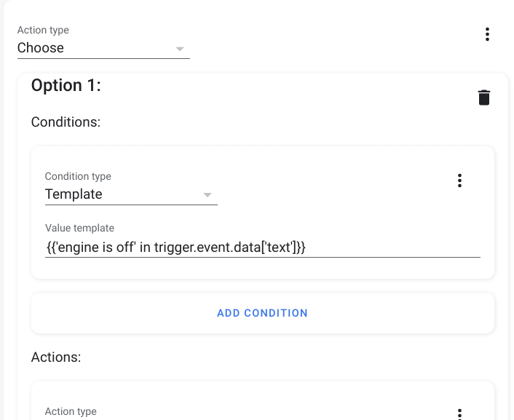Open the bottom action's overflow menu
This screenshot has width=514, height=420.
[459, 413]
